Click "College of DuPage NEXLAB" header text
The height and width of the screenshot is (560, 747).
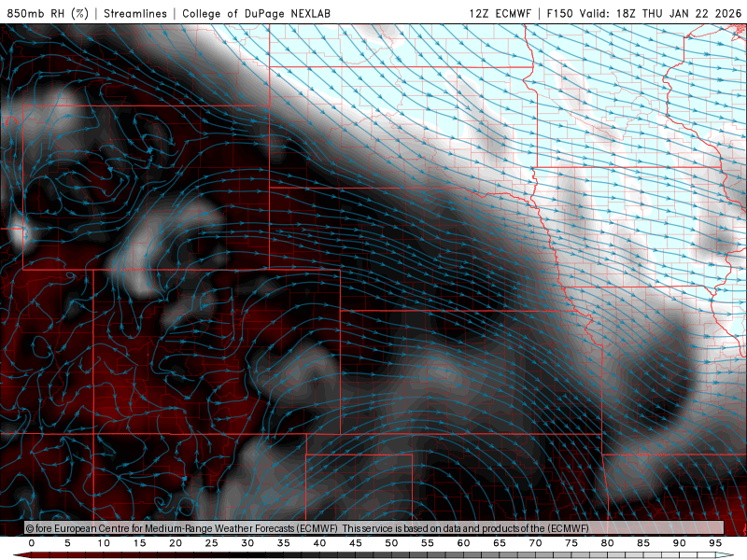pyautogui.click(x=256, y=13)
